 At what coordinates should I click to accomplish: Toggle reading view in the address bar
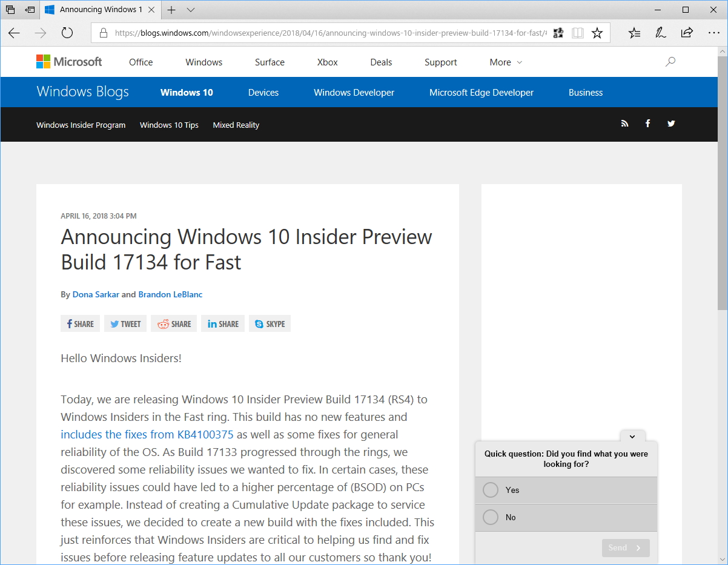[577, 33]
